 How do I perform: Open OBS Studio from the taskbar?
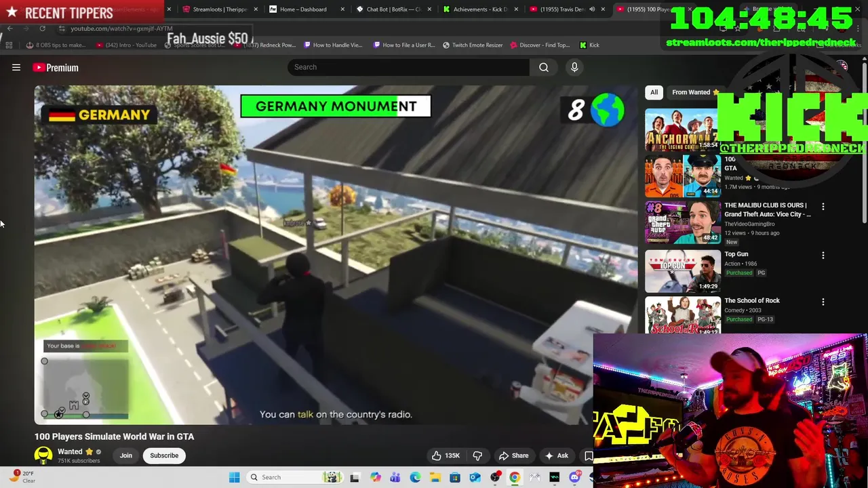[x=495, y=477]
